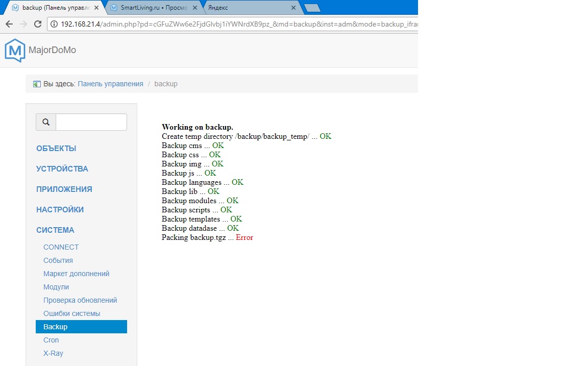
Task: Click the search magnifier icon in sidebar
Action: pyautogui.click(x=46, y=122)
